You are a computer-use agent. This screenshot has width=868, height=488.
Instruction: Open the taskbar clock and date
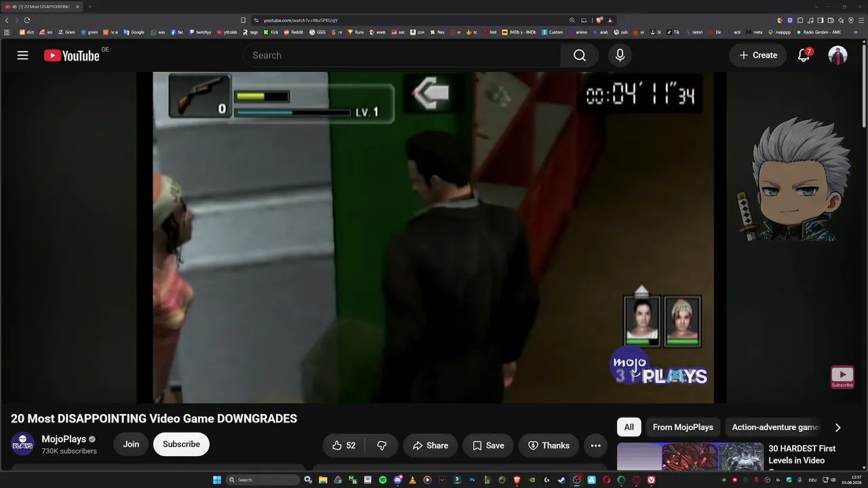click(x=852, y=480)
